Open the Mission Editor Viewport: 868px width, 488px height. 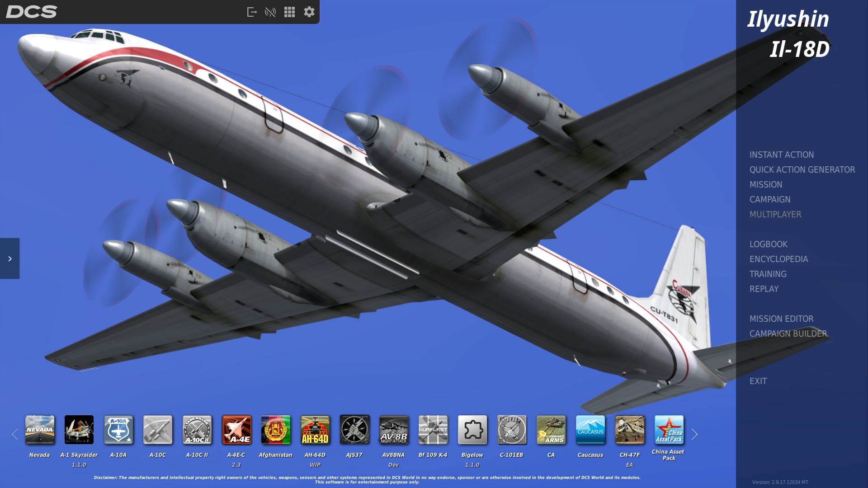(x=781, y=319)
